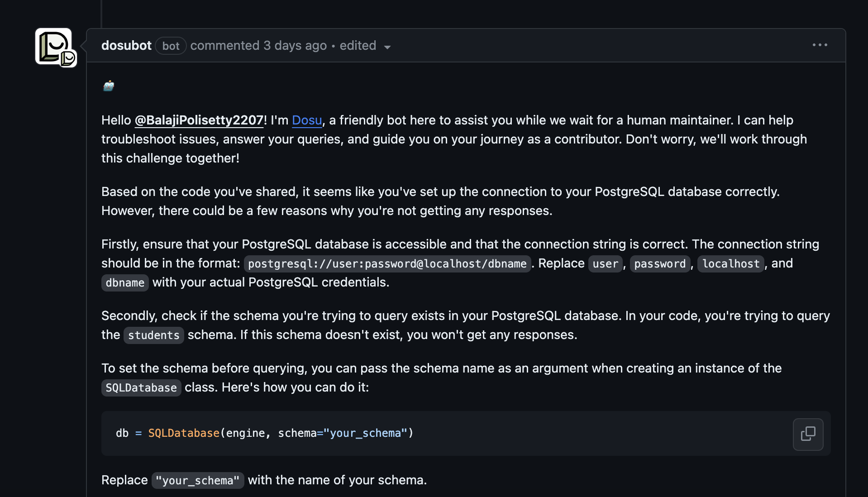Screen dimensions: 868x497
Task: Click the postgresql connection string code snippet
Action: [x=387, y=264]
